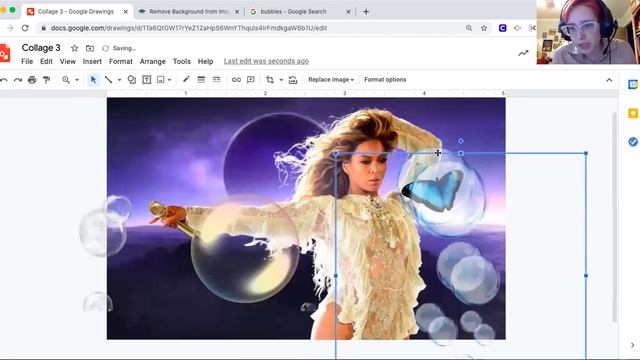Click the Print icon

(x=32, y=80)
